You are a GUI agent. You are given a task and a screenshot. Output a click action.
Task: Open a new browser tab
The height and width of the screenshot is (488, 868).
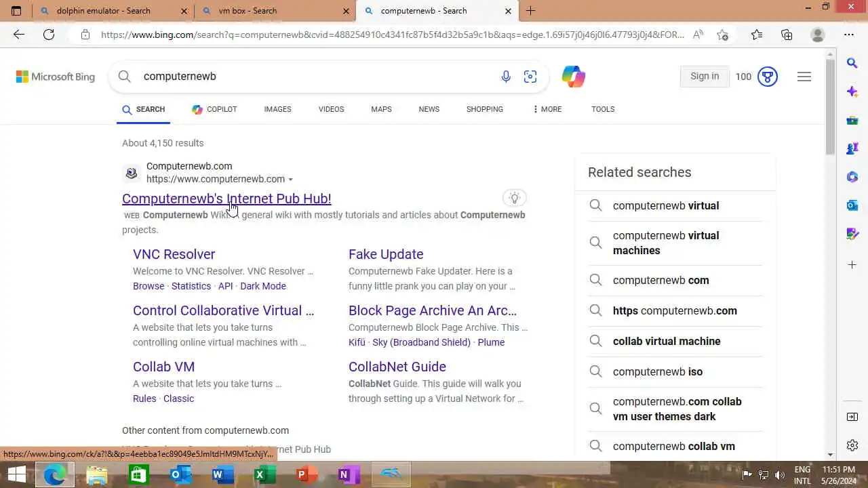(x=531, y=11)
